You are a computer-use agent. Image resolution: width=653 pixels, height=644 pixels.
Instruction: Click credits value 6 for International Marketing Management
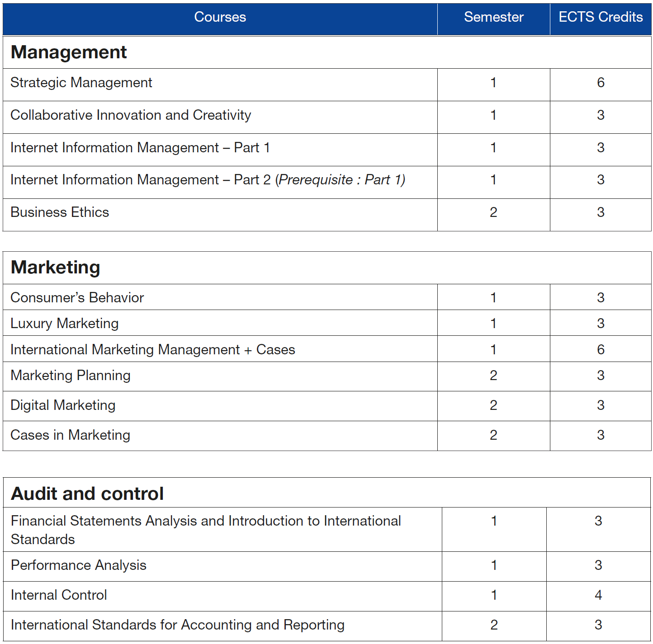601,350
